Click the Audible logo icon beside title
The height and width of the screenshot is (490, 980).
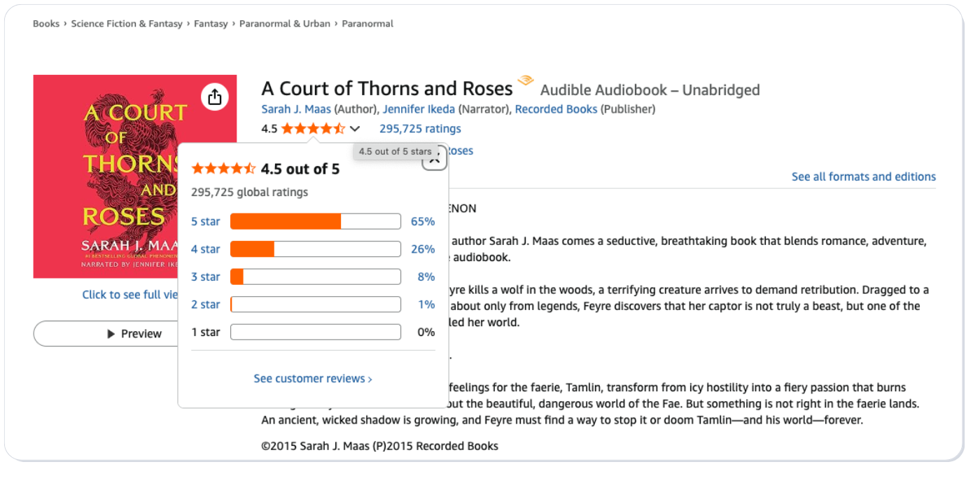(525, 83)
